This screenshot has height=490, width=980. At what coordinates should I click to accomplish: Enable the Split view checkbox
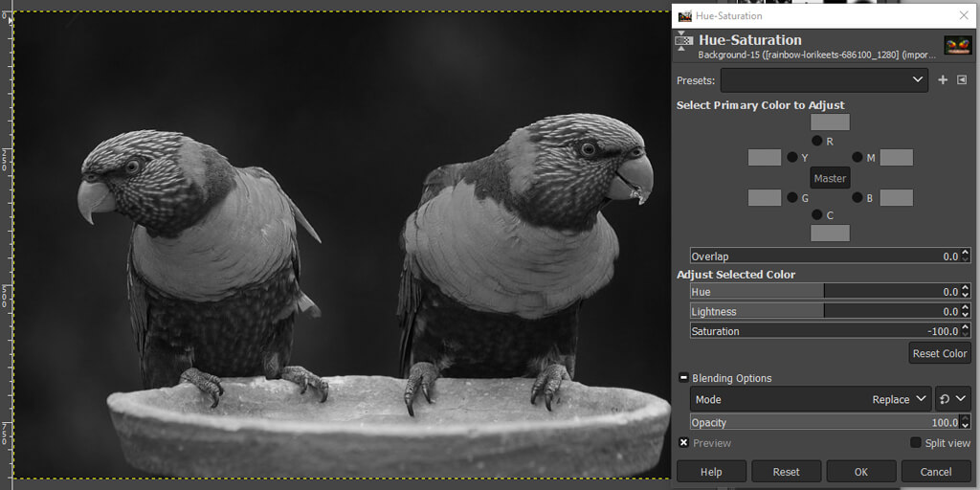click(916, 442)
